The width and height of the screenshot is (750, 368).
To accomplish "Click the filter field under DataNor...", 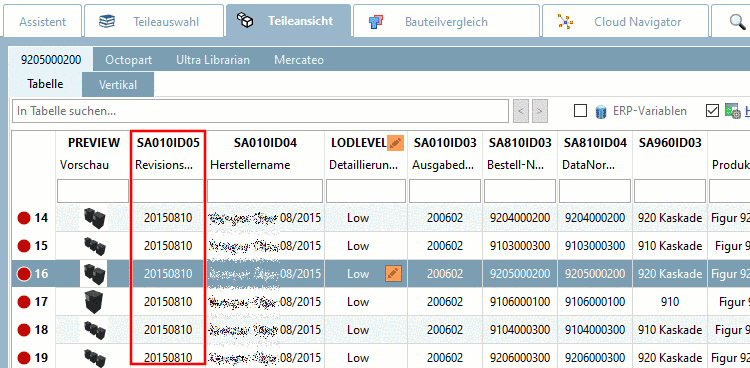I will click(x=595, y=191).
